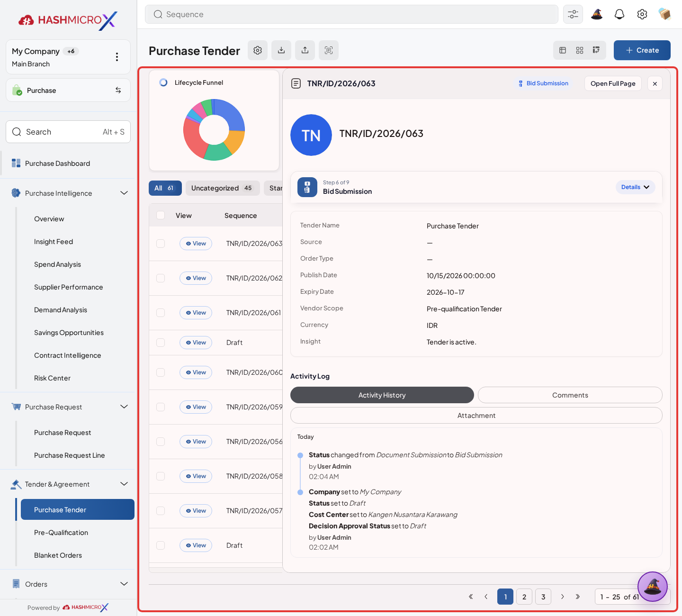Click the upload icon beside Purchase Tender

coord(305,50)
